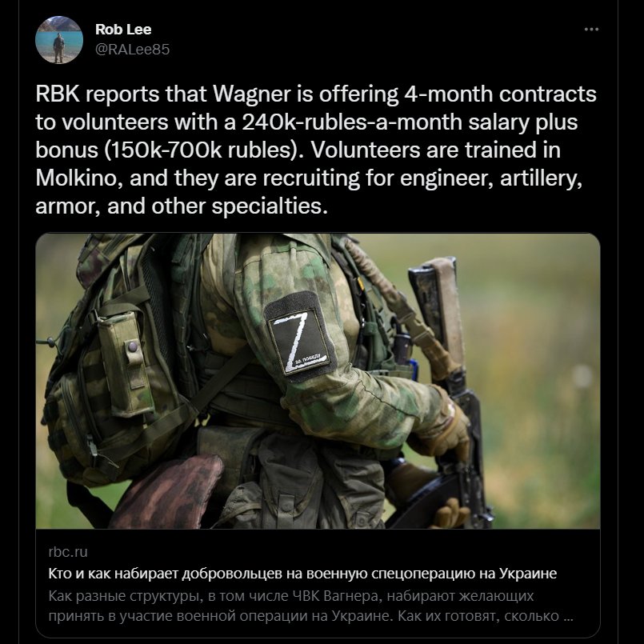Viewport: 644px width, 644px height.
Task: Click the tweet line starting with 'RBK reports that Wagner'
Action: [316, 94]
